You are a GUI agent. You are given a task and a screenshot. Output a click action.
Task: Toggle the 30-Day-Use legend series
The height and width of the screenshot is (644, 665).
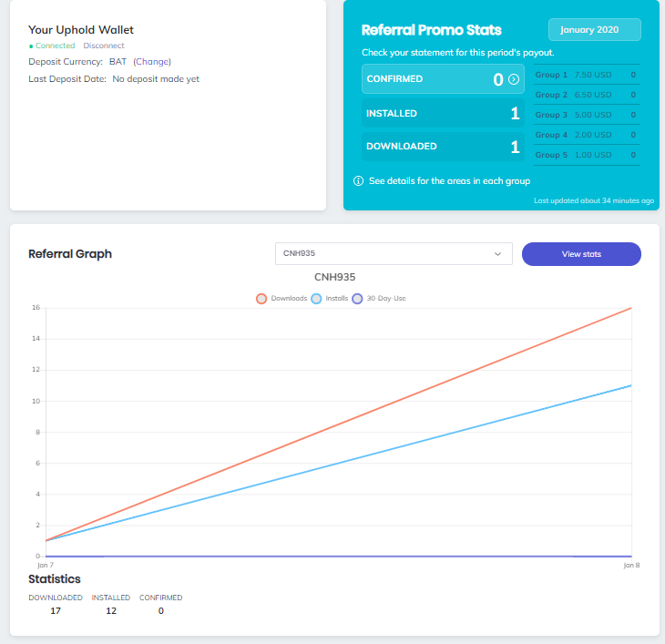[357, 298]
